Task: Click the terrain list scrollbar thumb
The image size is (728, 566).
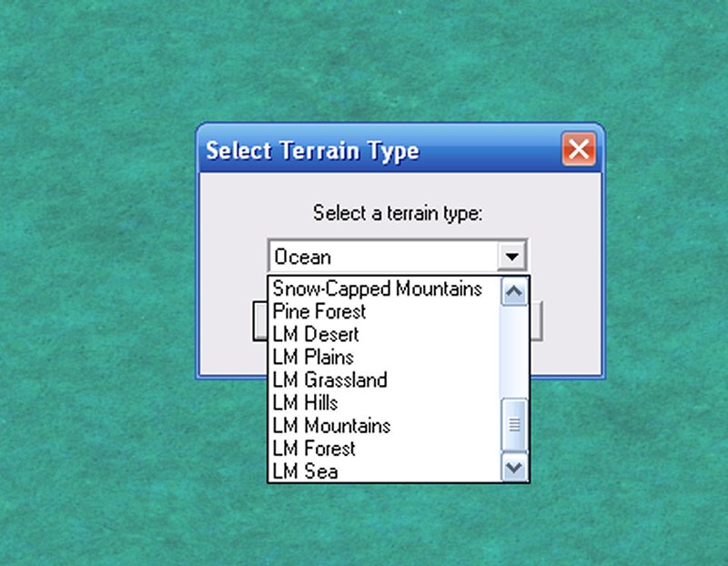Action: (514, 424)
